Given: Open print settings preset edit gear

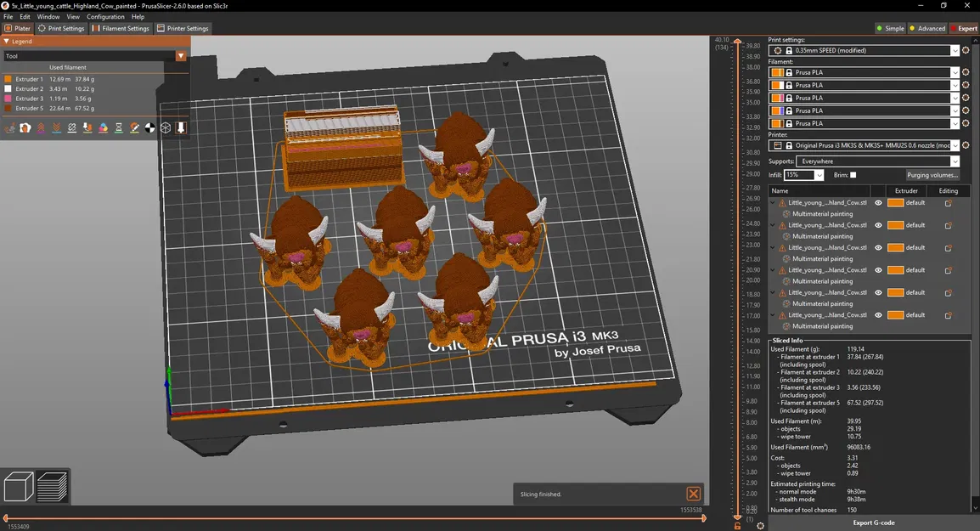Looking at the screenshot, I should 966,50.
